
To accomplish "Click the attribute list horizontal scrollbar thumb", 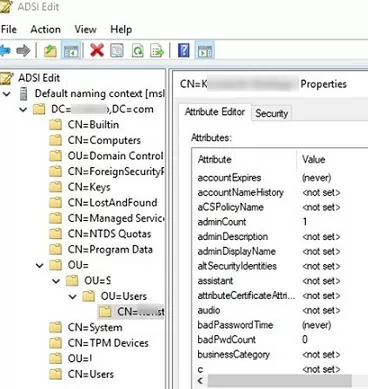I will [x=279, y=381].
